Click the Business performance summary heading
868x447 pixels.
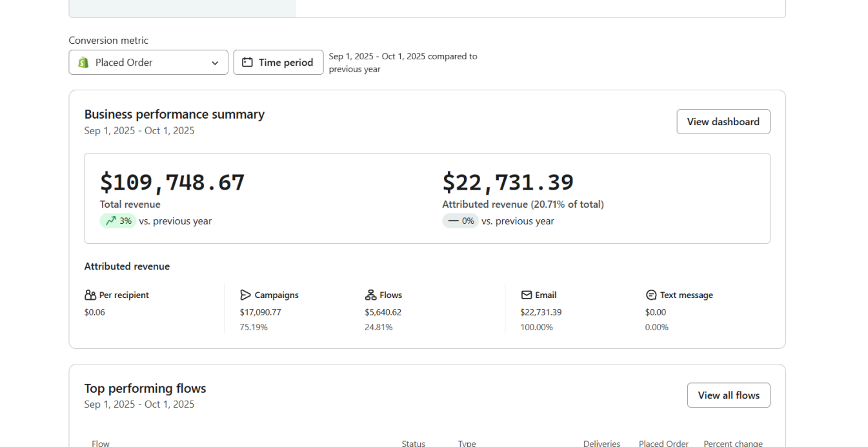pos(174,114)
